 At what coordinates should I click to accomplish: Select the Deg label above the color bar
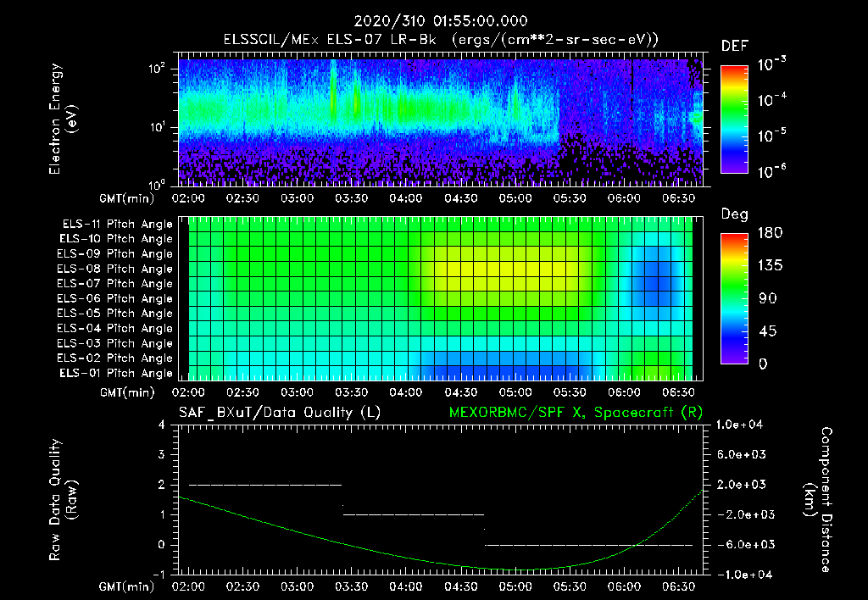735,214
